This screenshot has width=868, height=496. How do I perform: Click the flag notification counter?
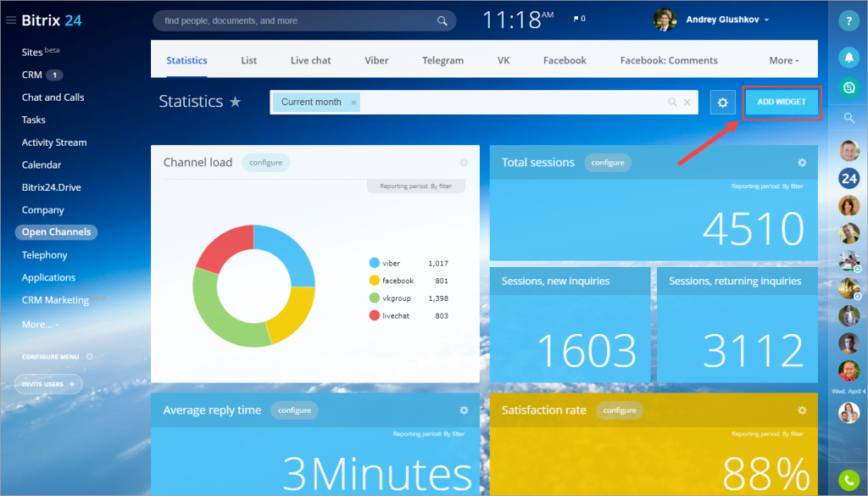click(x=580, y=19)
